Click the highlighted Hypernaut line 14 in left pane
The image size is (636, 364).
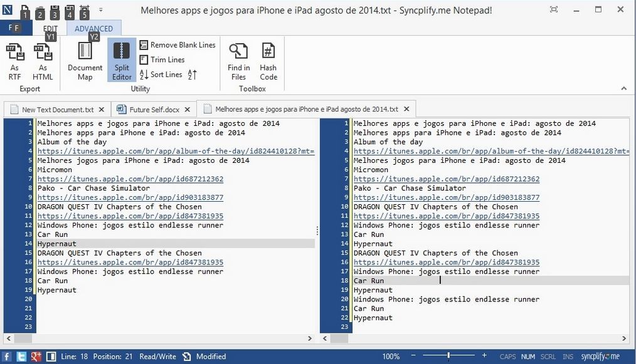pyautogui.click(x=176, y=244)
